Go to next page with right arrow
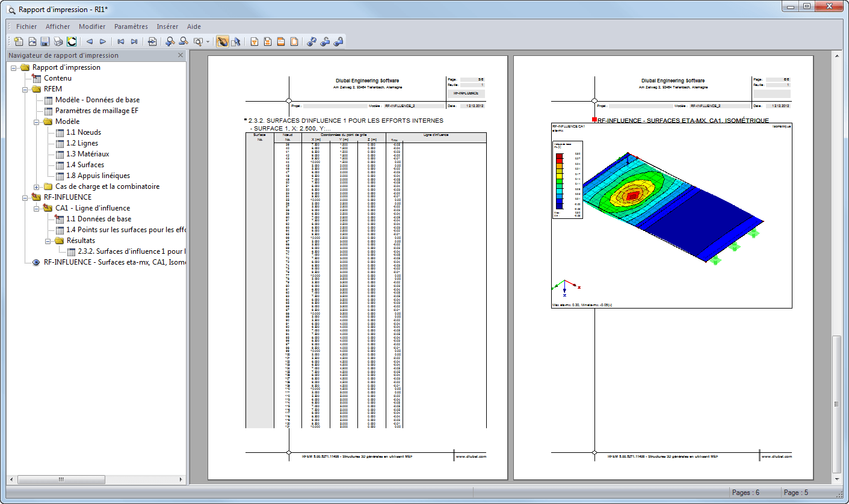 (x=103, y=41)
